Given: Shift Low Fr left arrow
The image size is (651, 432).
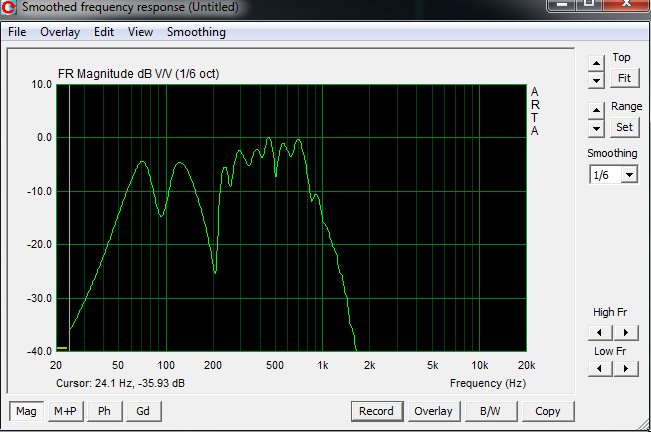Looking at the screenshot, I should (x=600, y=369).
